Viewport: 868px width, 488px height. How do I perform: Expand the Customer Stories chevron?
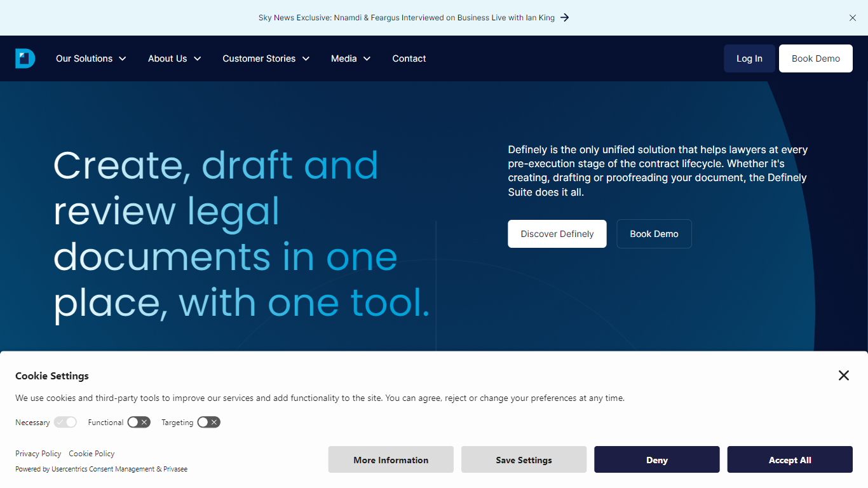point(306,58)
